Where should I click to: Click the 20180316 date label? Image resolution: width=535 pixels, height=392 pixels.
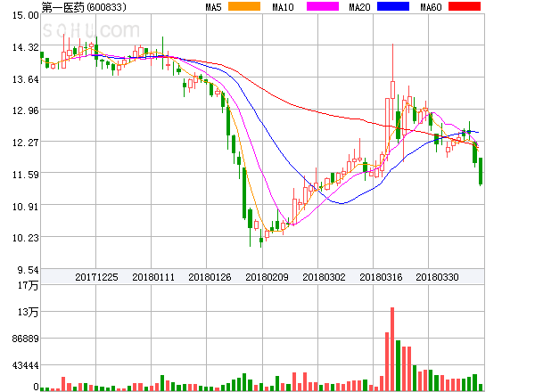pyautogui.click(x=381, y=277)
